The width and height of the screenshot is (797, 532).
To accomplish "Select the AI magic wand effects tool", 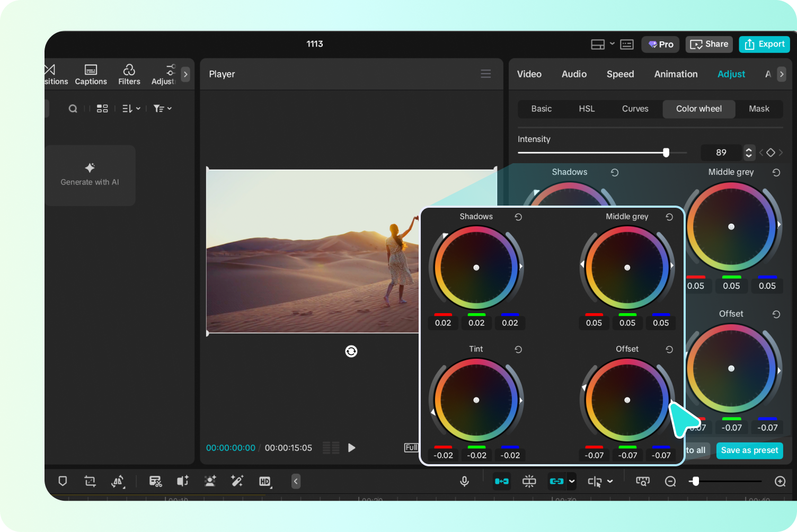I will pos(237,481).
